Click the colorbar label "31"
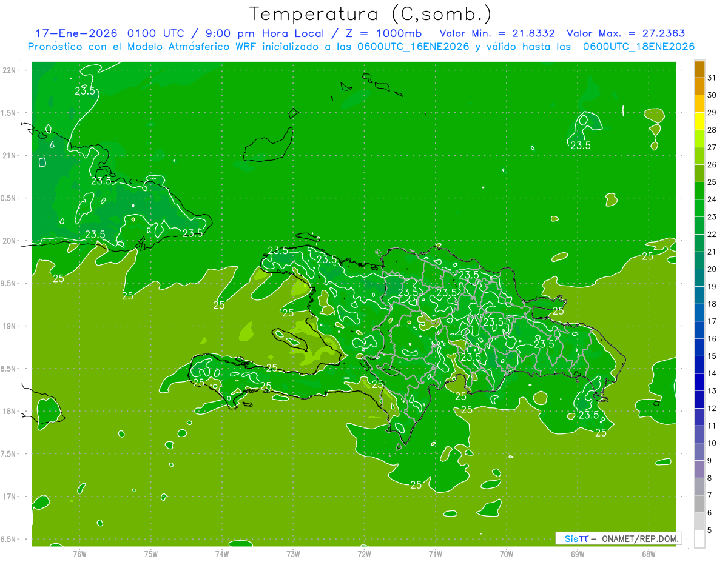The width and height of the screenshot is (728, 562). point(712,78)
